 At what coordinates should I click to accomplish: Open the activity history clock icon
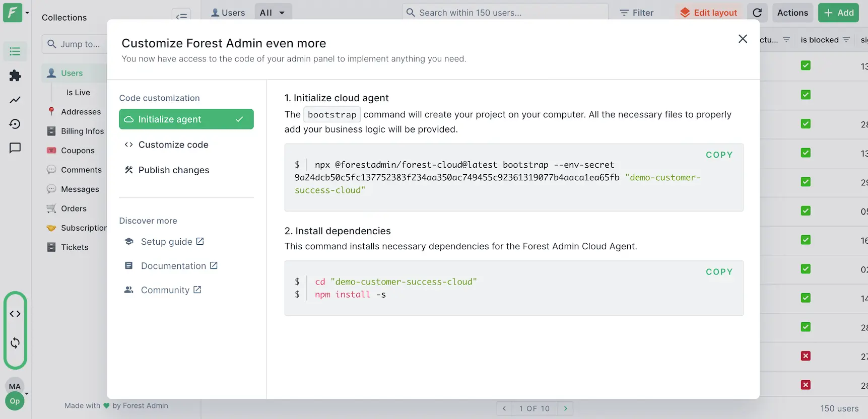pyautogui.click(x=15, y=124)
